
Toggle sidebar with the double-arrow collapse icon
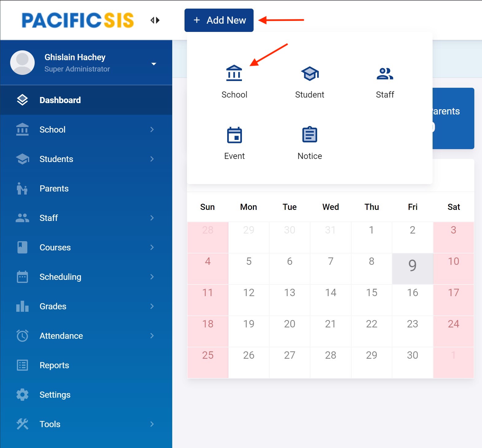coord(155,20)
